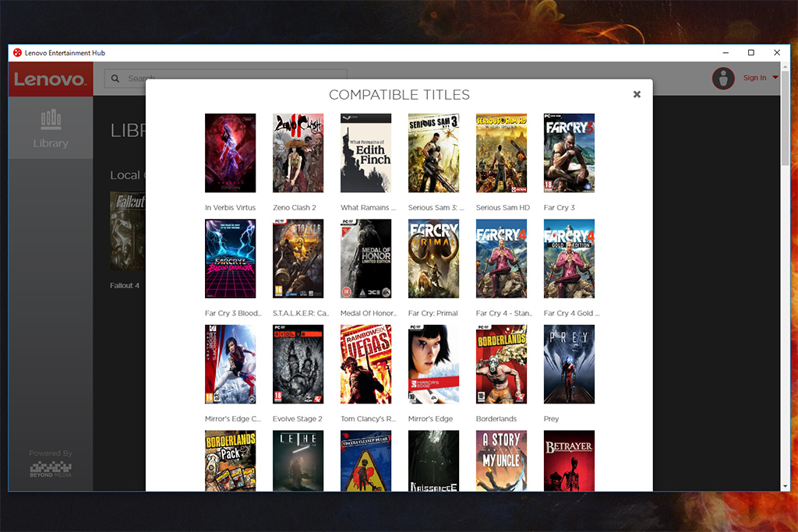The height and width of the screenshot is (532, 798).
Task: Click the 'Mirror's Edge' title label
Action: tap(430, 419)
